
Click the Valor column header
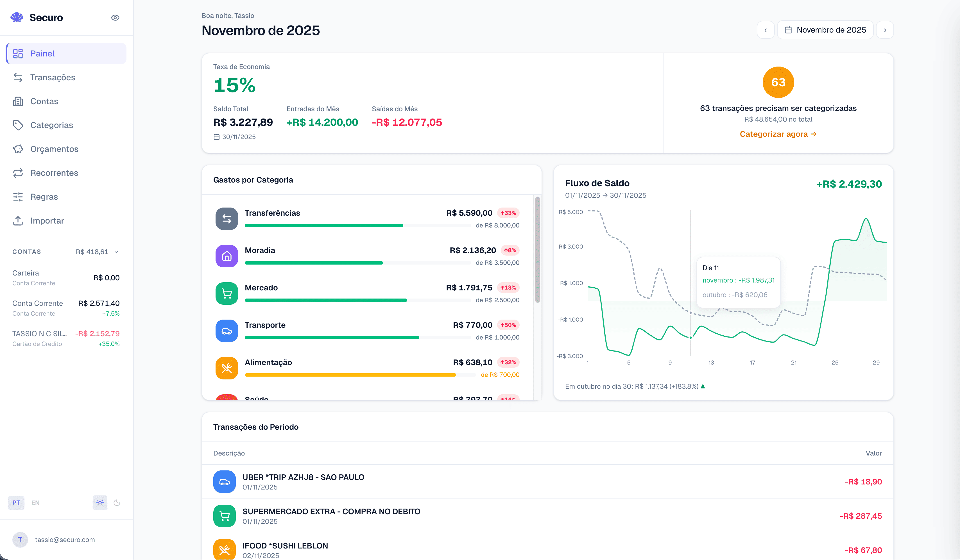[x=873, y=453]
